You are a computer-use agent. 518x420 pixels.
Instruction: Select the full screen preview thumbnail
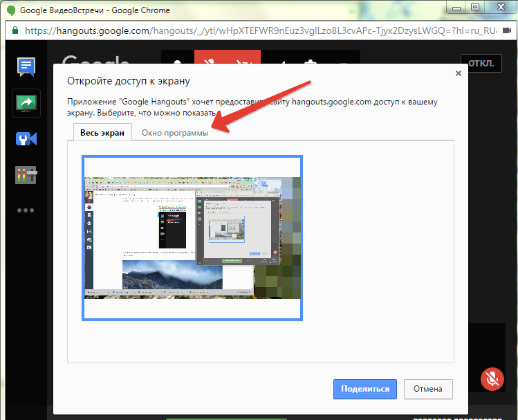coord(192,238)
